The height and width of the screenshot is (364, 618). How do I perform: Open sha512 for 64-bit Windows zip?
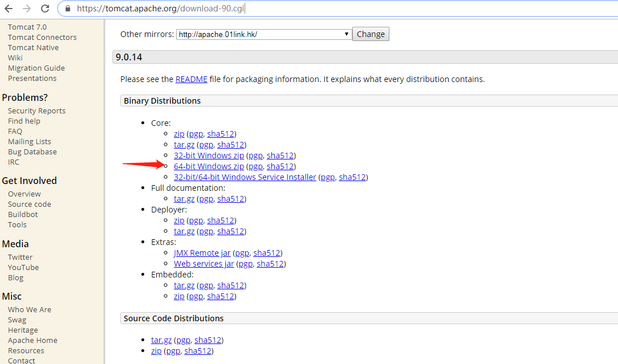pos(280,167)
